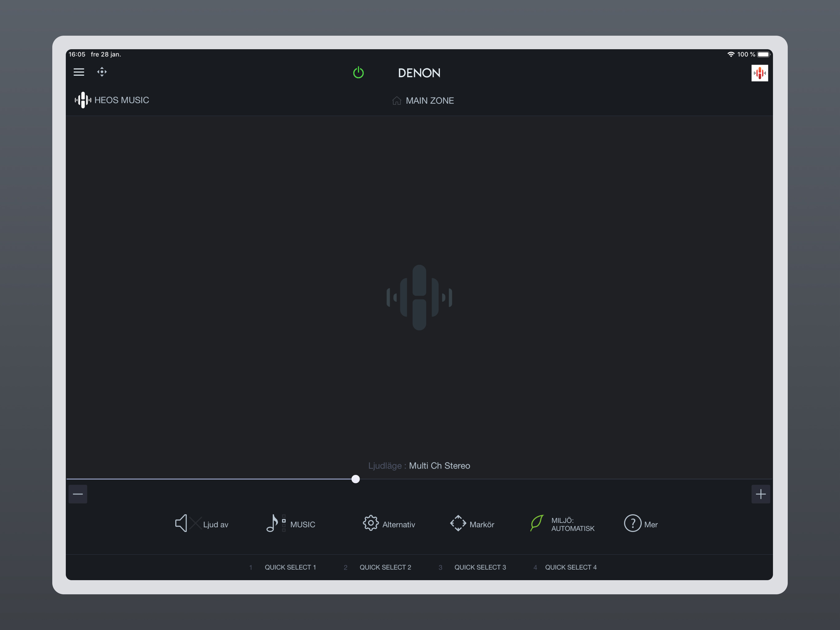Increase volume with the plus button

[x=760, y=494]
